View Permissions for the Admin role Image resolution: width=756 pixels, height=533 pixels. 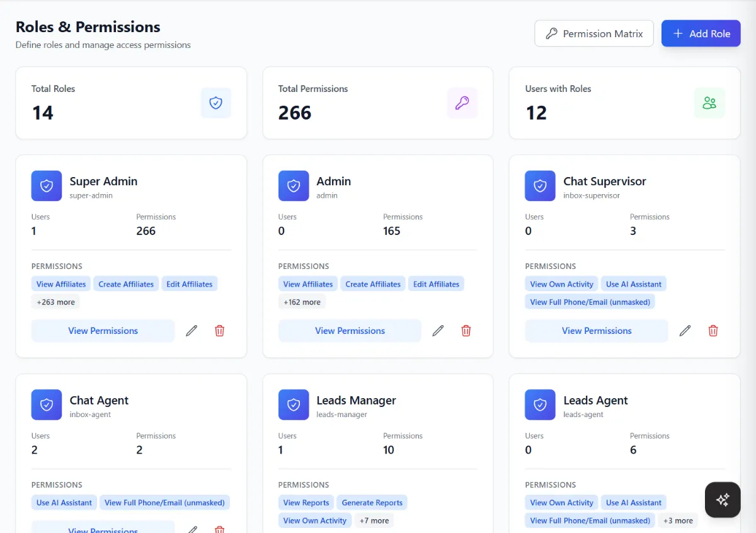(350, 331)
